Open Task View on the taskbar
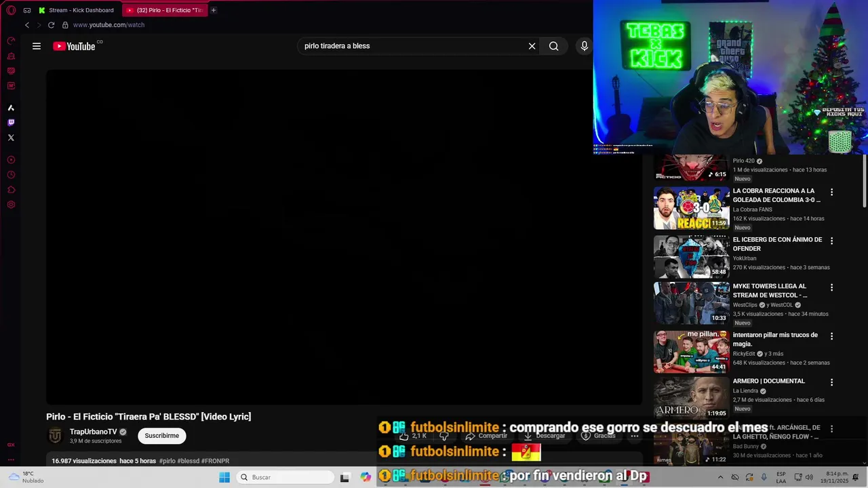This screenshot has height=488, width=868. pos(344,477)
